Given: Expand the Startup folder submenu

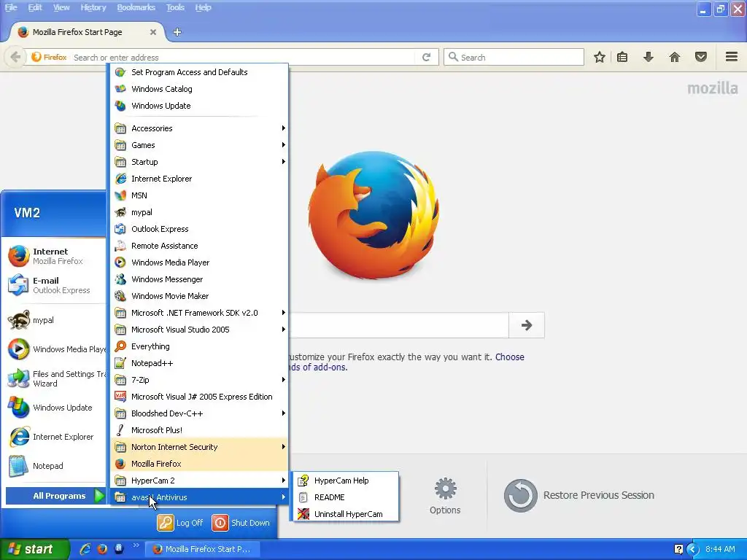Looking at the screenshot, I should coord(199,162).
